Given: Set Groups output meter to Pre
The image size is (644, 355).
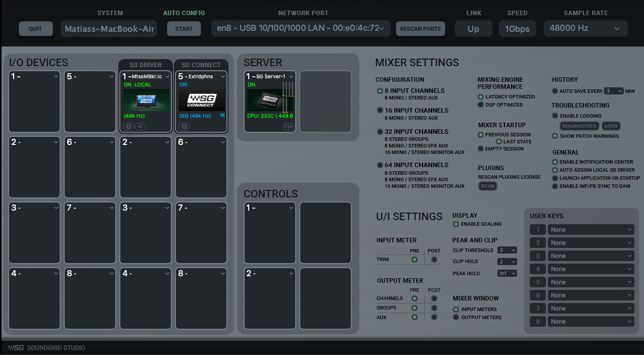Looking at the screenshot, I should point(415,308).
